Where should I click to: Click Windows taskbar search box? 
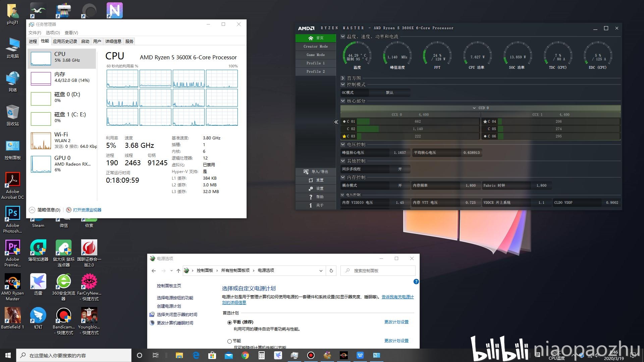[x=74, y=355]
